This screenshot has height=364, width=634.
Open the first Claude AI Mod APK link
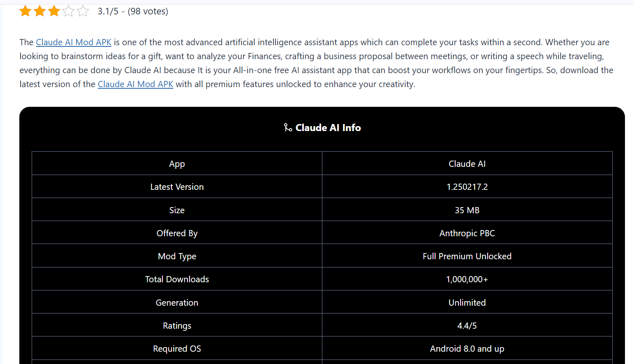pos(74,42)
